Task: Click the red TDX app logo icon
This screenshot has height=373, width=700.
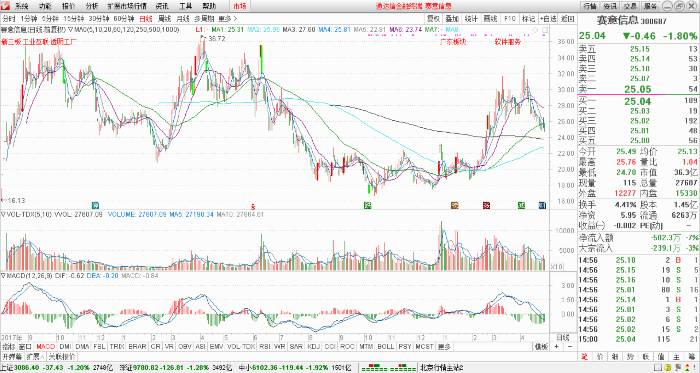Action: click(5, 6)
